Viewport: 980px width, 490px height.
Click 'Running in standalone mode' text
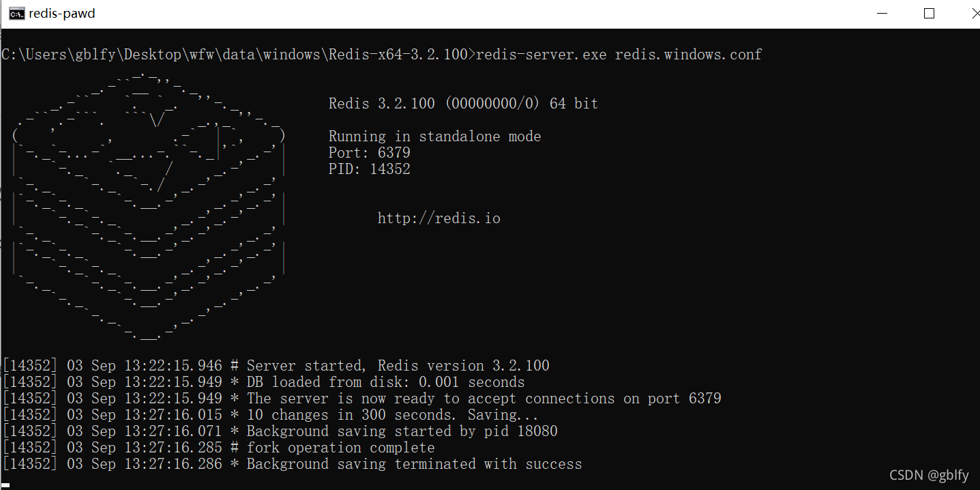[434, 136]
